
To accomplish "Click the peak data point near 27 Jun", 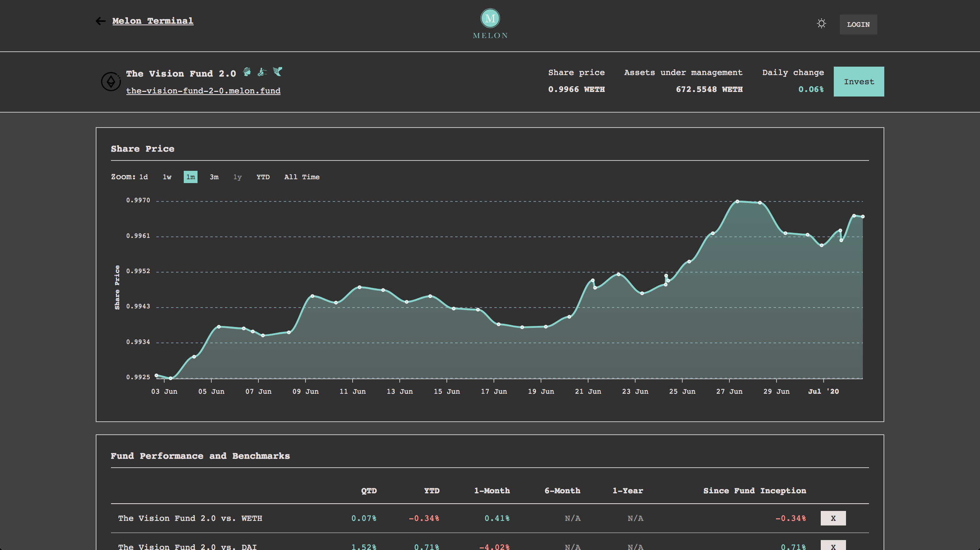I will (x=737, y=201).
